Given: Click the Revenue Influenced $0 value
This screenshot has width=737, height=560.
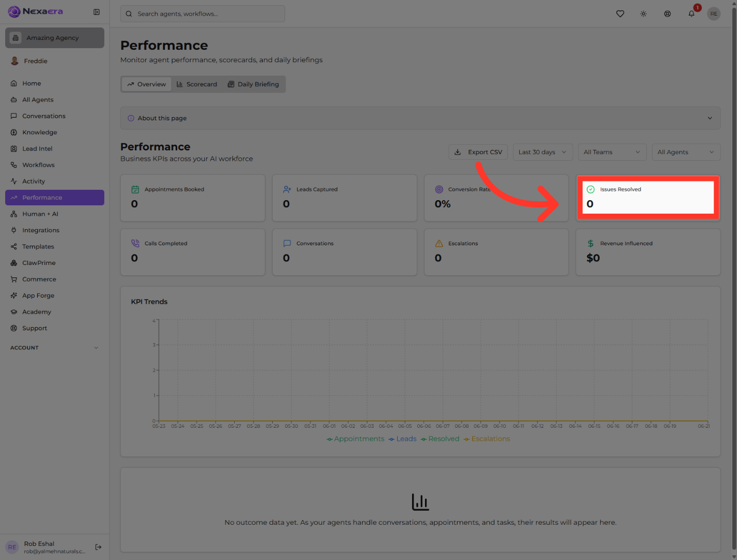Looking at the screenshot, I should coord(593,258).
